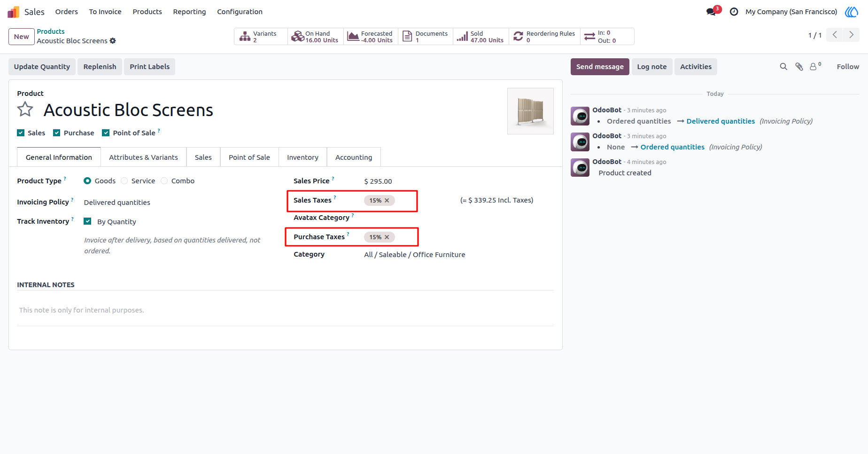Open Variants smart button
The height and width of the screenshot is (454, 868).
coord(261,37)
